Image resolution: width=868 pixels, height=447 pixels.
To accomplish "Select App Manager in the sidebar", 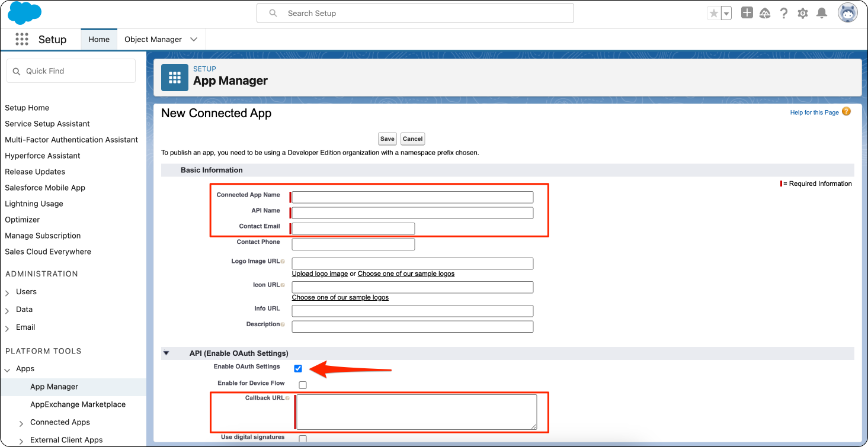I will point(55,387).
